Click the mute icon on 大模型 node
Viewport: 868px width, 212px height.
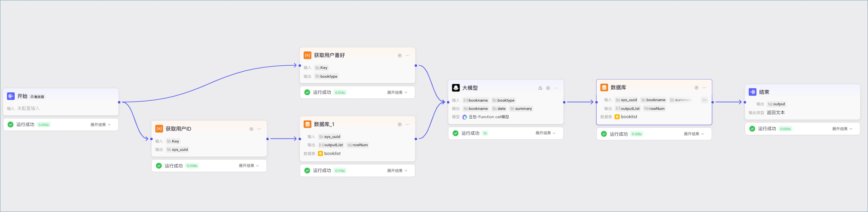tap(540, 88)
